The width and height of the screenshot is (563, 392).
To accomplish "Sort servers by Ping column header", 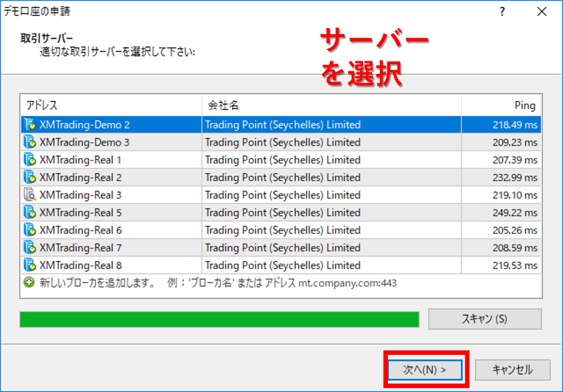I will click(x=501, y=105).
